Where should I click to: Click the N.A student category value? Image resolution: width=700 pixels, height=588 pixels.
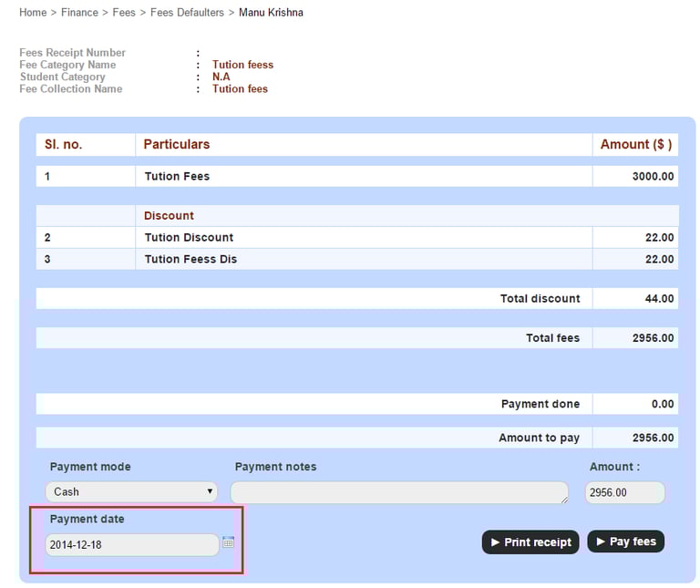click(x=221, y=77)
